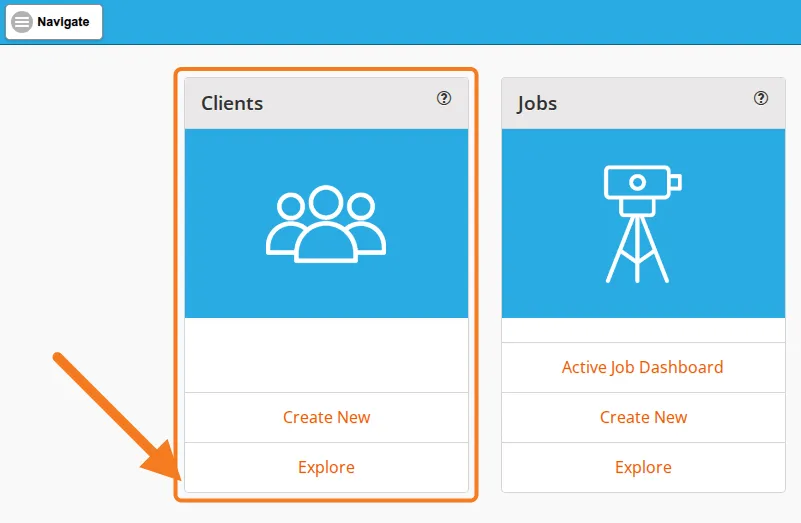This screenshot has width=801, height=523.
Task: Click the hamburger icon beside Navigate
Action: [x=22, y=22]
